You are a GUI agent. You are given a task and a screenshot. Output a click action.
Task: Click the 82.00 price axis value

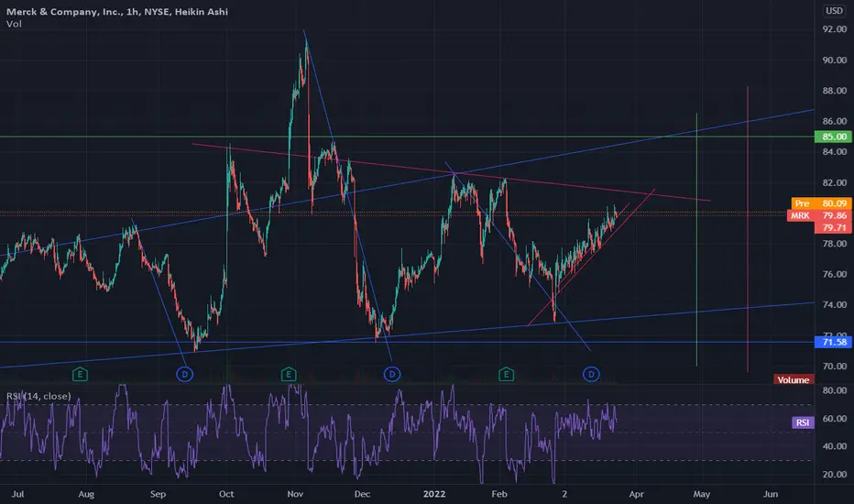[x=835, y=182]
